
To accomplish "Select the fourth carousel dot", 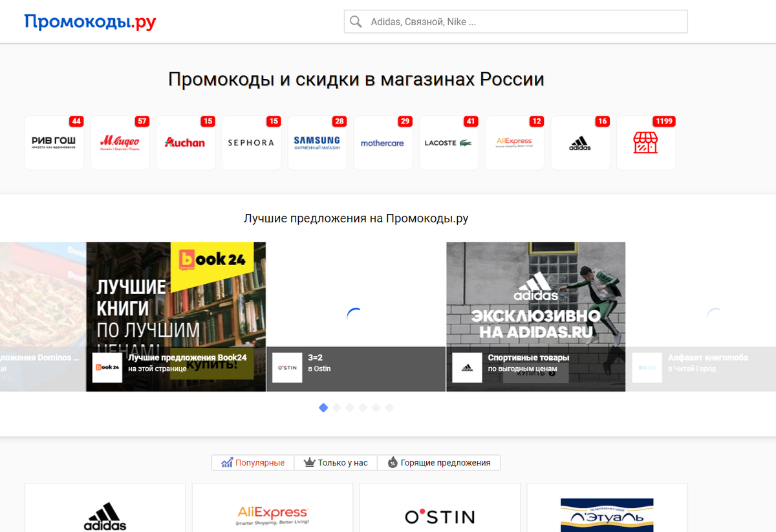I will click(363, 407).
